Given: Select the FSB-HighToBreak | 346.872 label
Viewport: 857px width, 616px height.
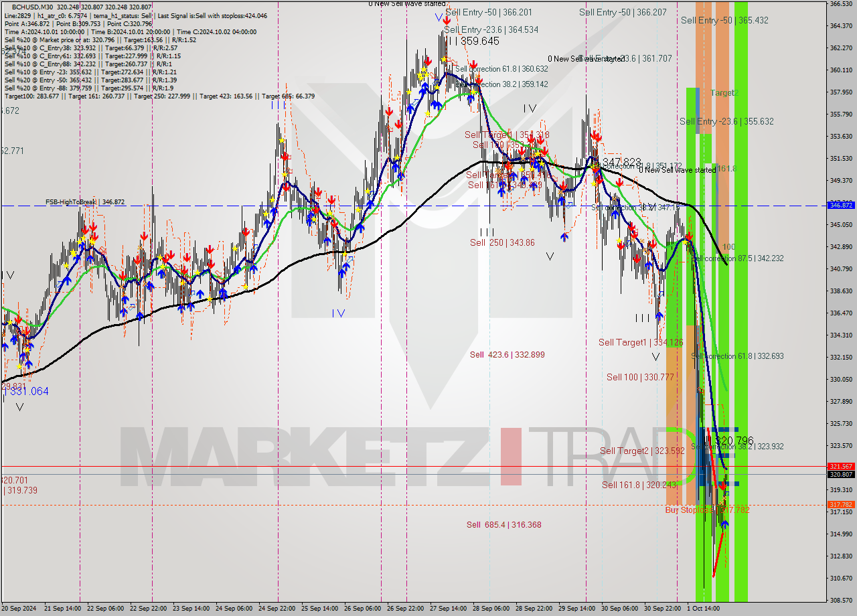Looking at the screenshot, I should (85, 202).
